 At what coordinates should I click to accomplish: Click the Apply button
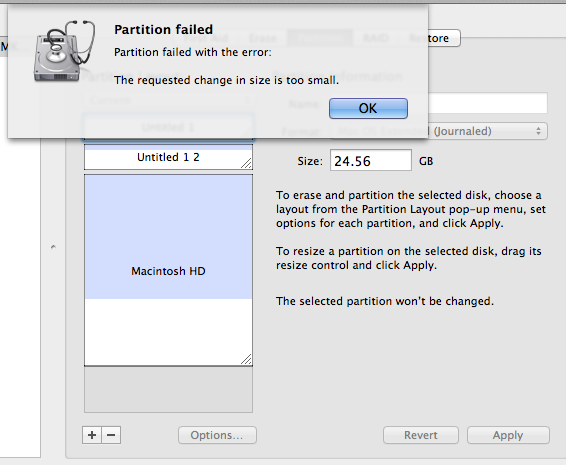508,435
